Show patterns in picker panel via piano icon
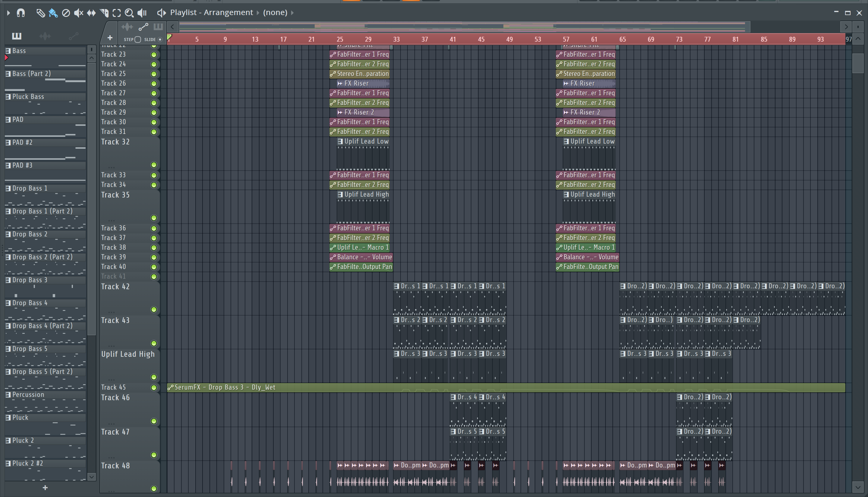 click(17, 36)
